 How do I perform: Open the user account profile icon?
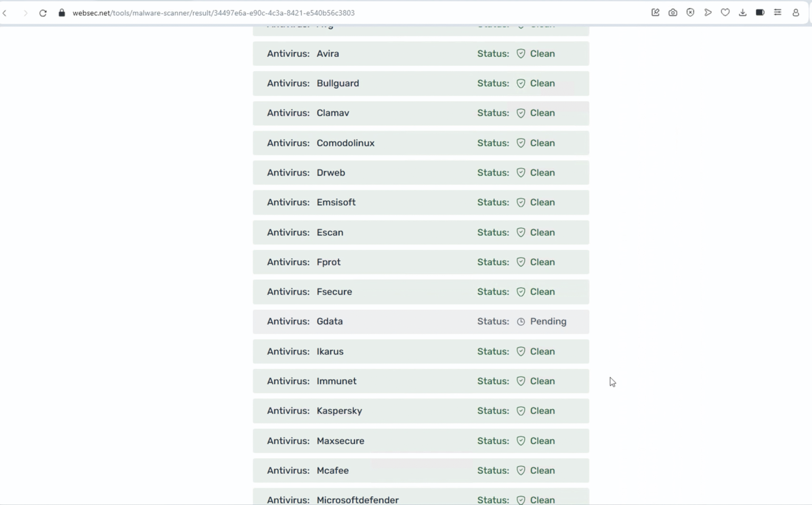coord(796,13)
